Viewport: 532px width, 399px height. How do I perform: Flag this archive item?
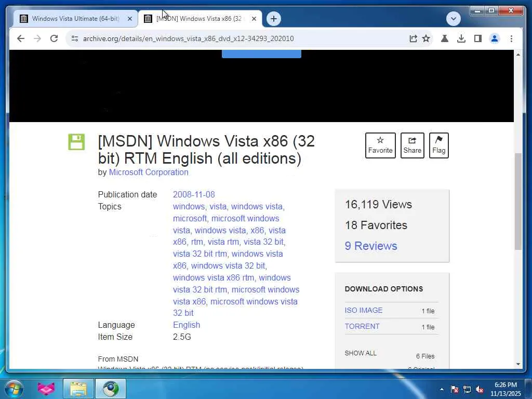[x=438, y=145]
